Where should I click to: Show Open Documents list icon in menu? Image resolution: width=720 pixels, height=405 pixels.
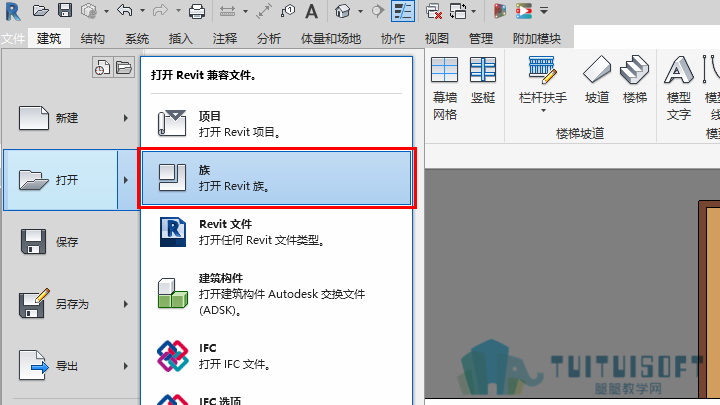(124, 68)
